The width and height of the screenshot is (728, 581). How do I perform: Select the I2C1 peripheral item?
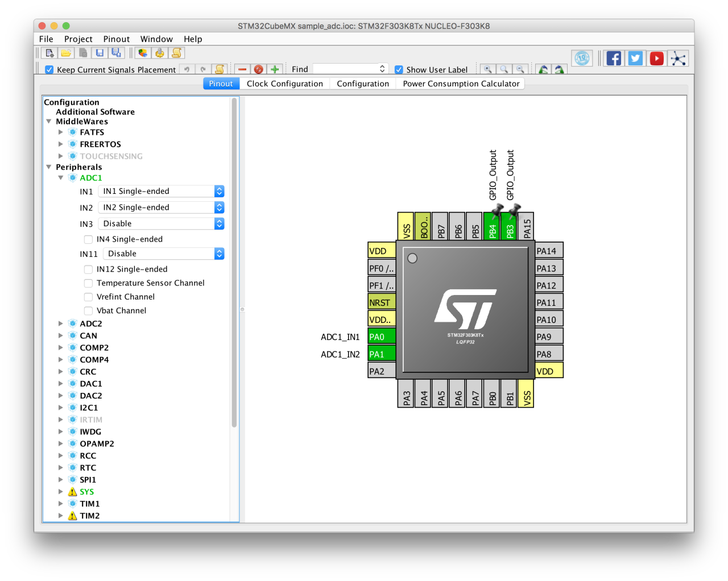coord(89,408)
